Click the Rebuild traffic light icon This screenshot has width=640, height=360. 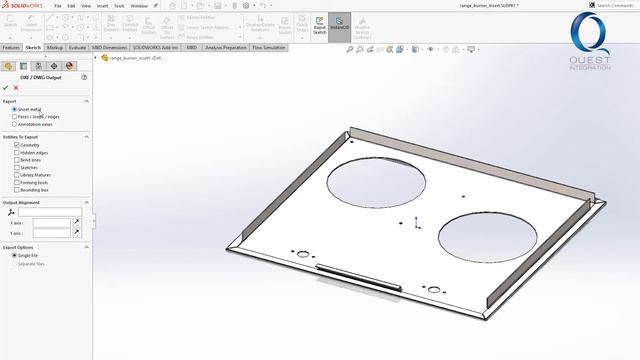[x=234, y=6]
